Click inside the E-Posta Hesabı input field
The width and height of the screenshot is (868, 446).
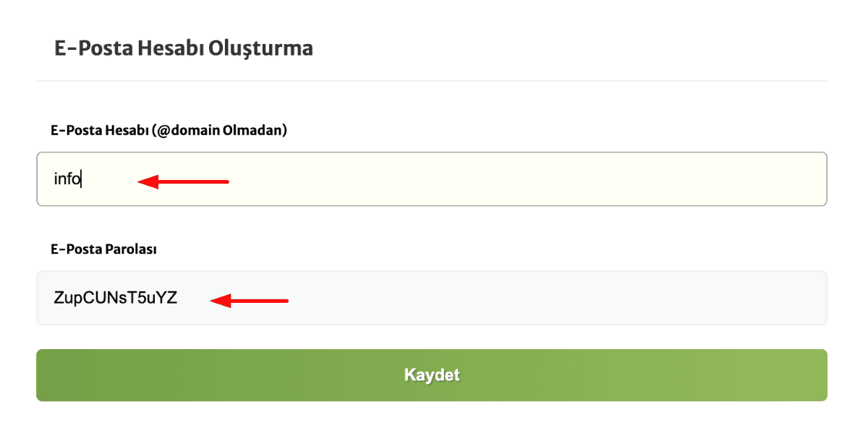(434, 179)
